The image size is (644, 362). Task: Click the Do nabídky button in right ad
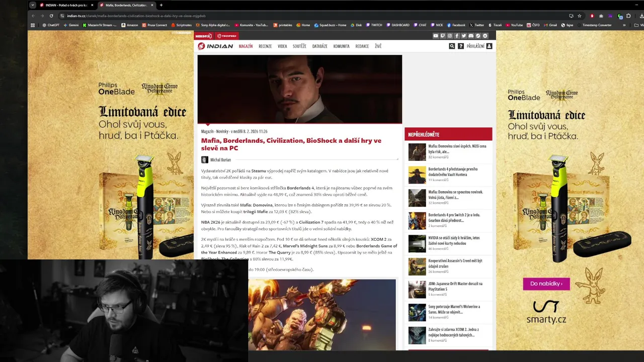pyautogui.click(x=546, y=284)
